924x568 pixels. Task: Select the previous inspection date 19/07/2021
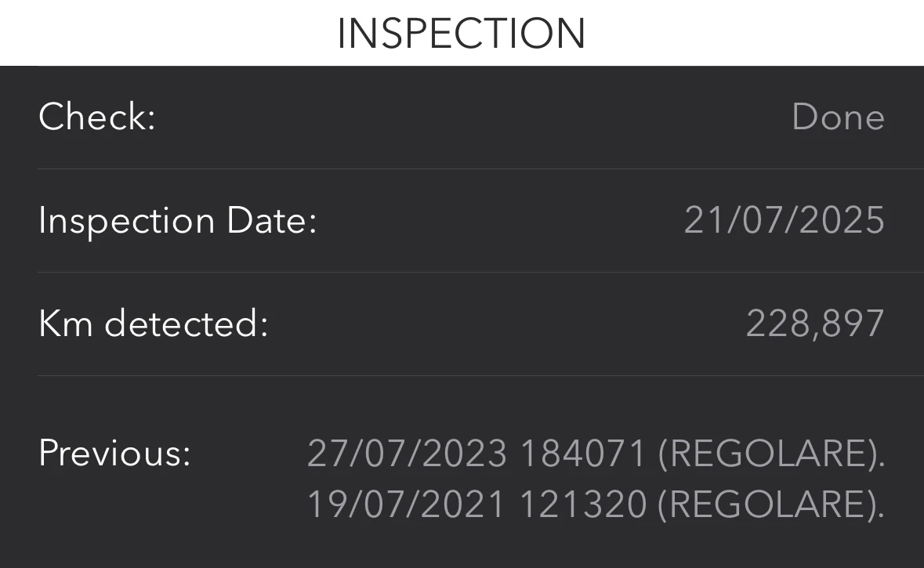407,504
